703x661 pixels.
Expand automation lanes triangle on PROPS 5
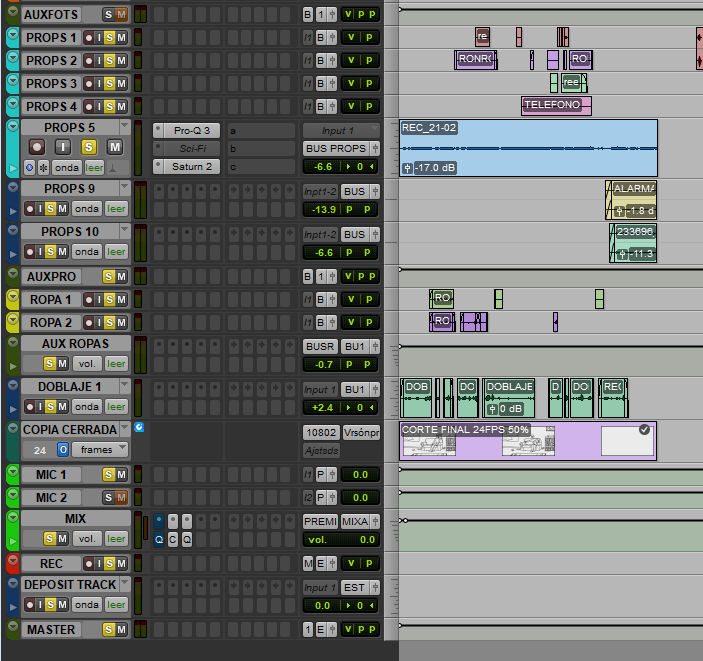click(x=13, y=168)
